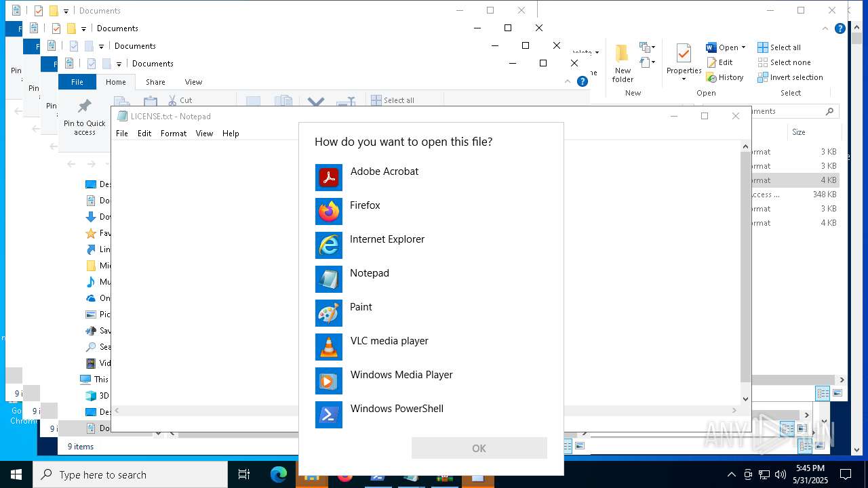Click the Notepad horizontal scrollbar right arrow
Image resolution: width=868 pixels, height=488 pixels.
coord(734,410)
